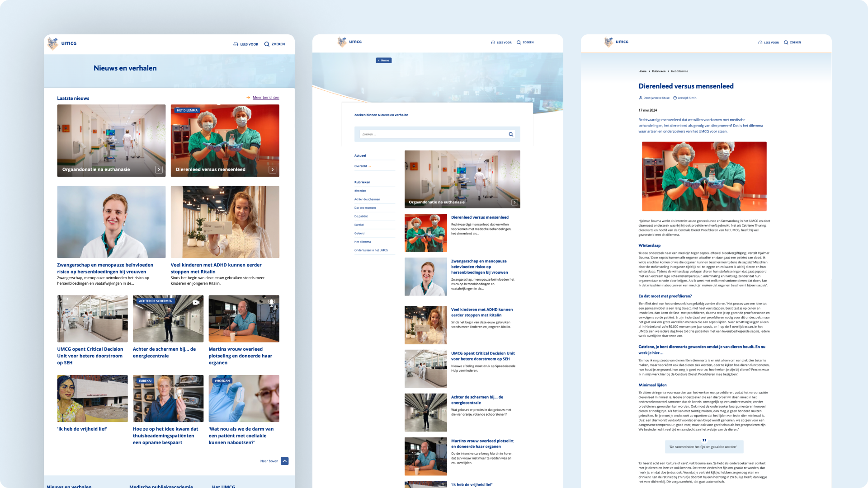The height and width of the screenshot is (488, 868).
Task: Open Veel kinderen met ADHD headline in left page
Action: pos(216,268)
